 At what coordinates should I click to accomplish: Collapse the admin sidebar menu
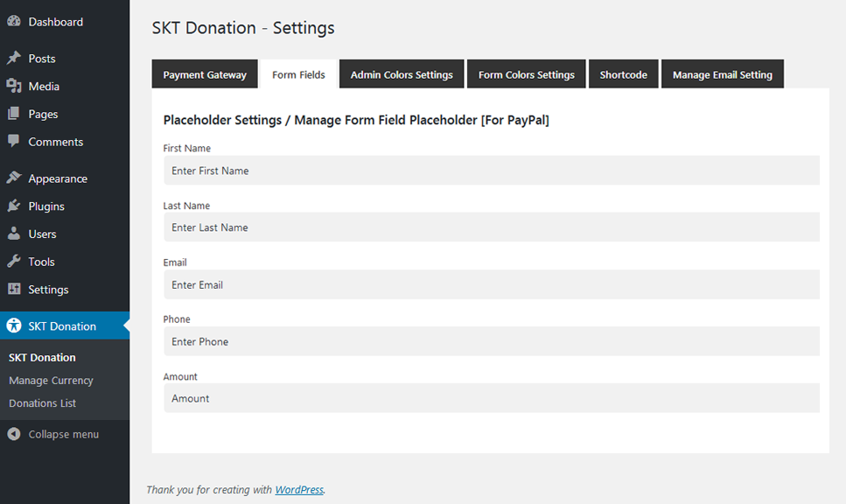(x=53, y=434)
